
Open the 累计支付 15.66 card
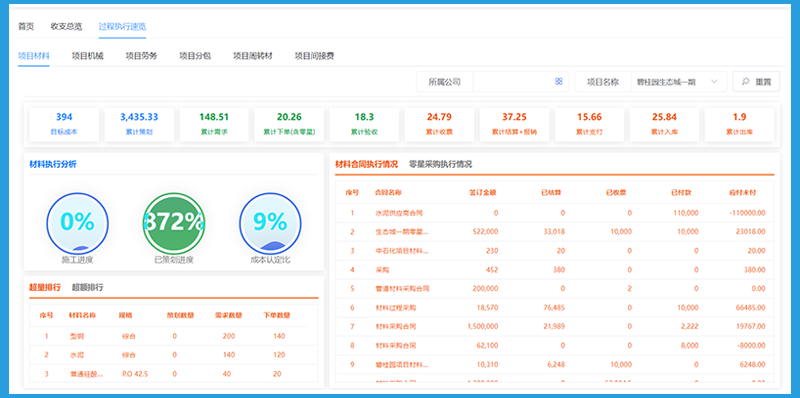pyautogui.click(x=589, y=124)
